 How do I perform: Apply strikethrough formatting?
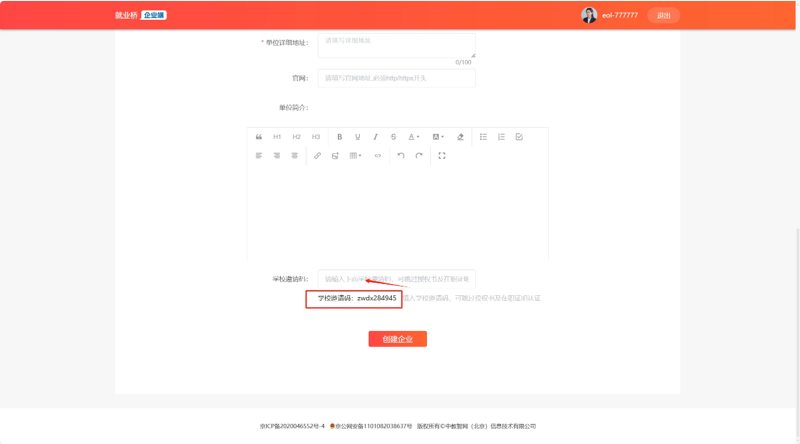pos(394,137)
